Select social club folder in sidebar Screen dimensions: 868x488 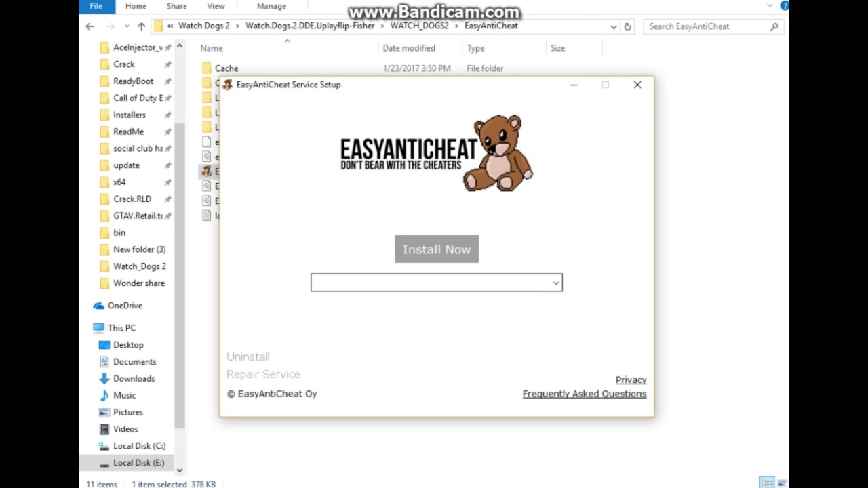138,148
